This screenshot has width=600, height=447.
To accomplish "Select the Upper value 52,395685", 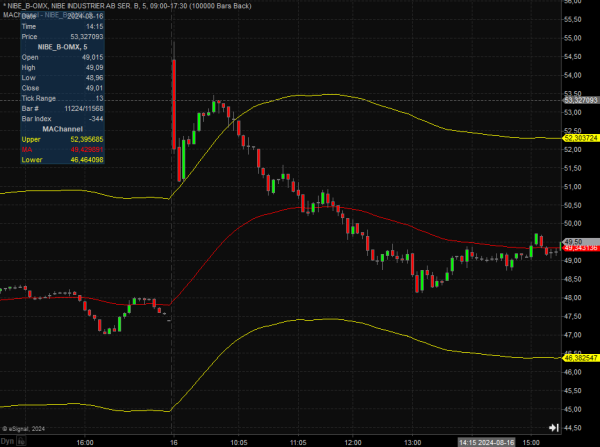I will tap(87, 139).
